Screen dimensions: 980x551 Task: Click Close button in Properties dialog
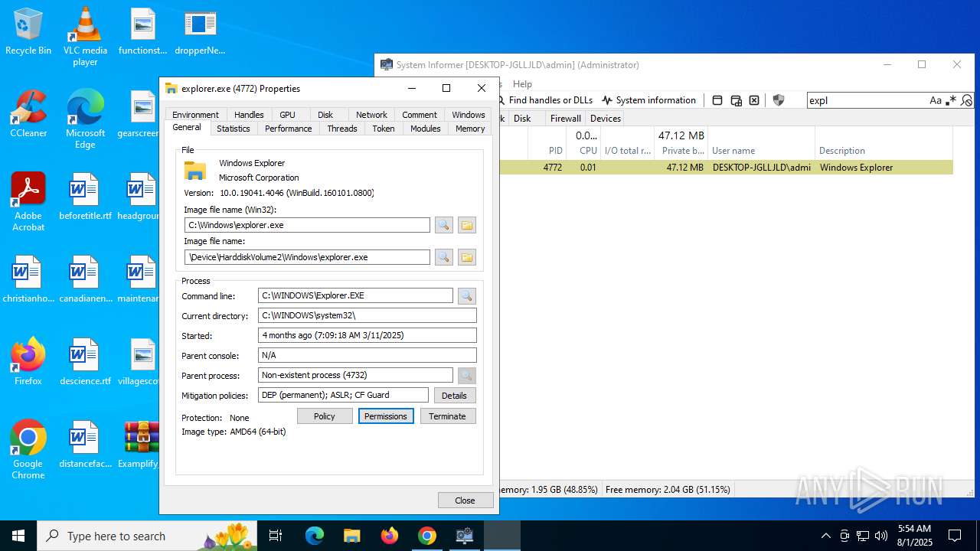[465, 500]
